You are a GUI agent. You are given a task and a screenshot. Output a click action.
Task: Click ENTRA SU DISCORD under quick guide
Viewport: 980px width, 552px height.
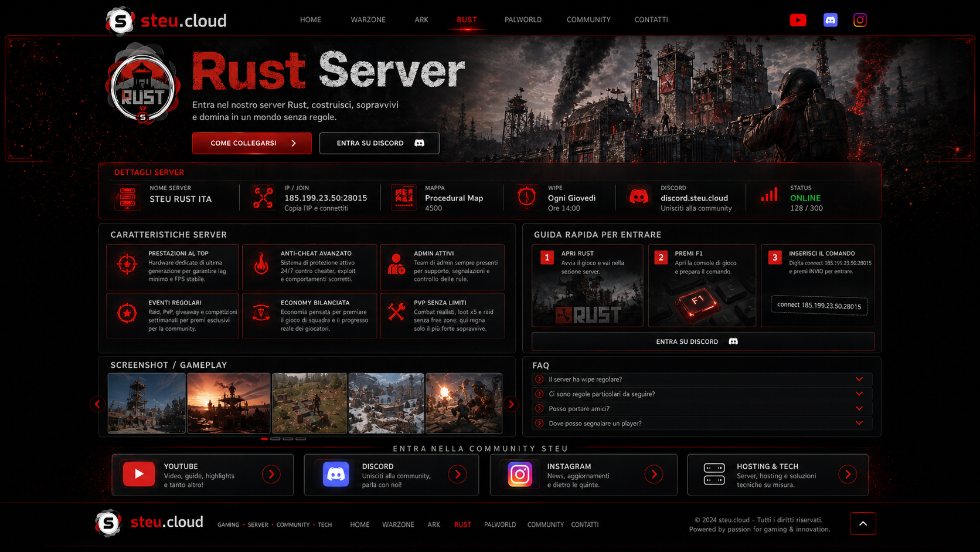tap(703, 341)
